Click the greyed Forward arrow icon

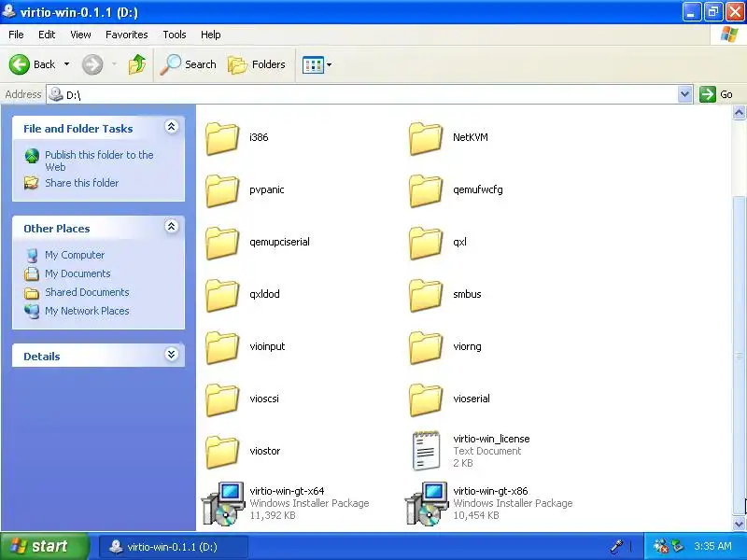pos(92,64)
